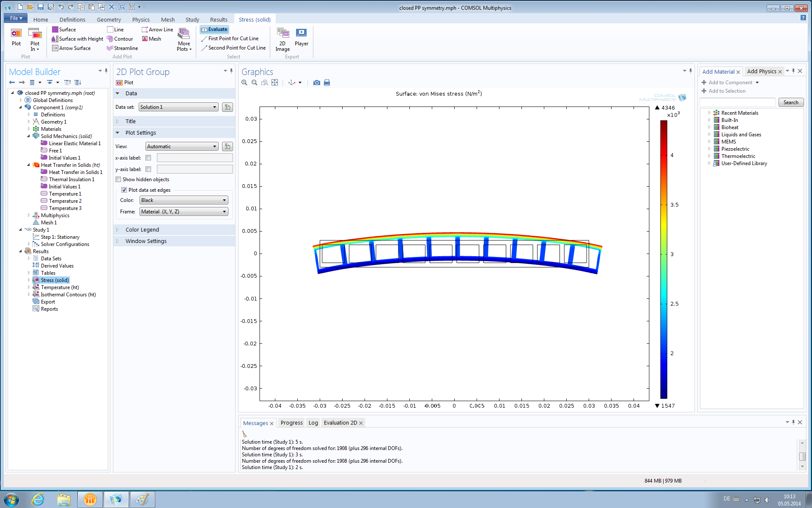Open the Data set Solution 1 dropdown
This screenshot has width=812, height=508.
(x=178, y=107)
